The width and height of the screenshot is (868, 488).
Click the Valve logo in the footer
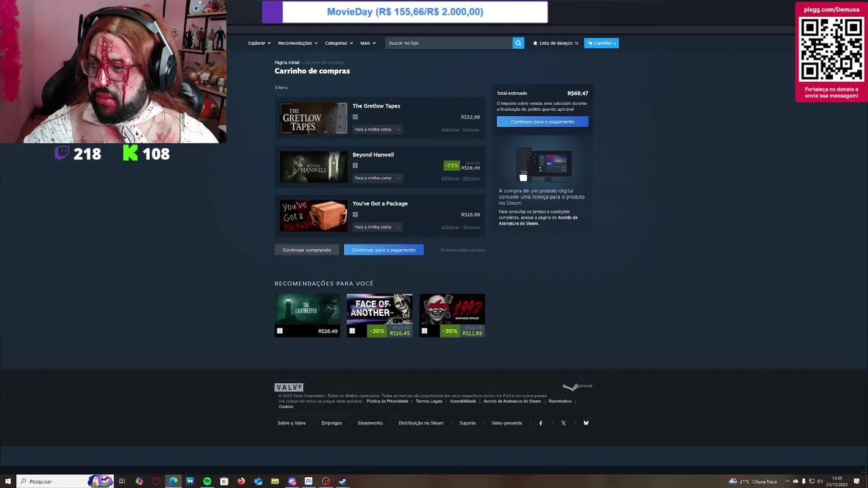point(289,387)
